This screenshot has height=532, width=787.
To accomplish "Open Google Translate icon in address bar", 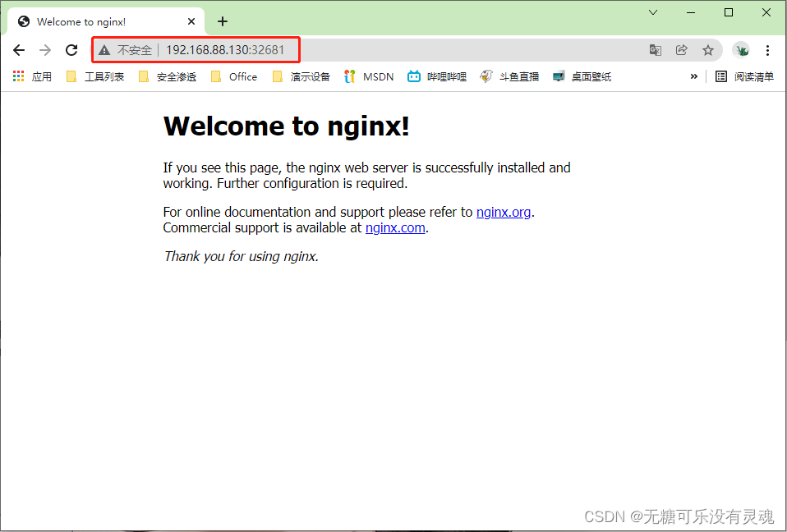I will click(x=655, y=50).
